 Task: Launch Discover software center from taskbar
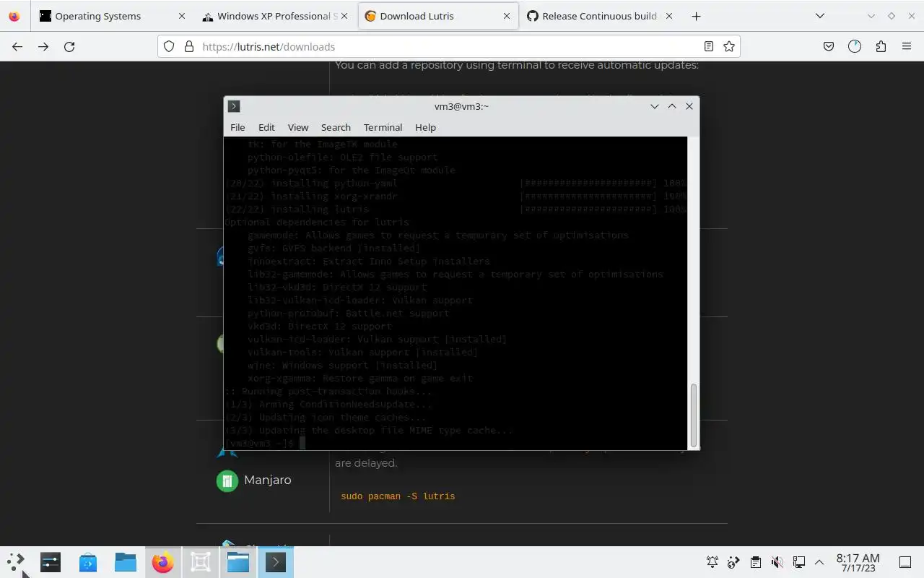[x=88, y=562]
